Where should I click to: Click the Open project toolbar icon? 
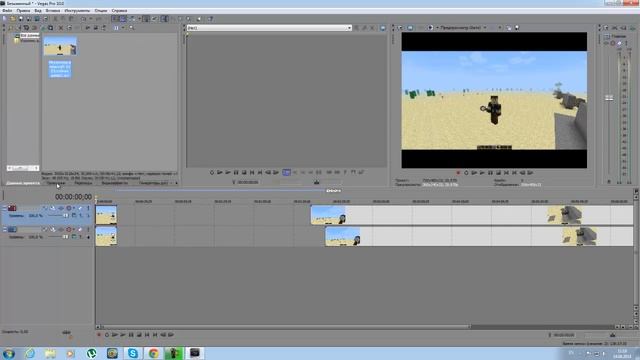(13, 19)
